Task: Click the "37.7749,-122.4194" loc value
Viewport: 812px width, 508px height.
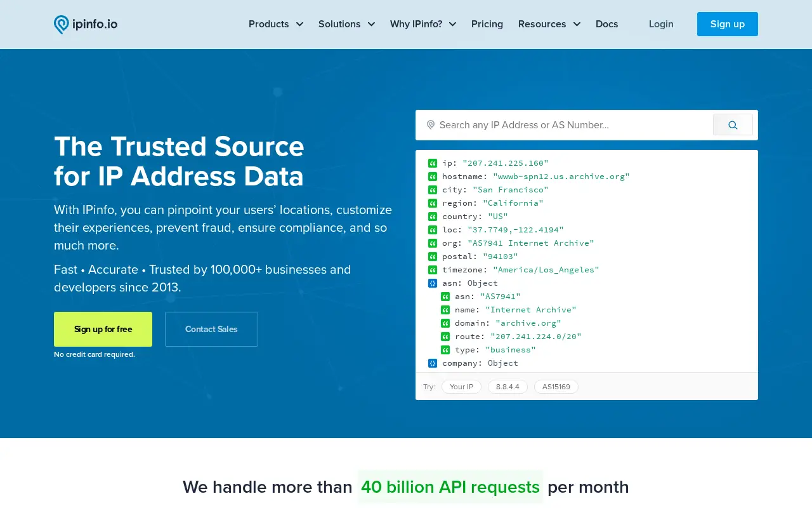Action: coord(516,230)
